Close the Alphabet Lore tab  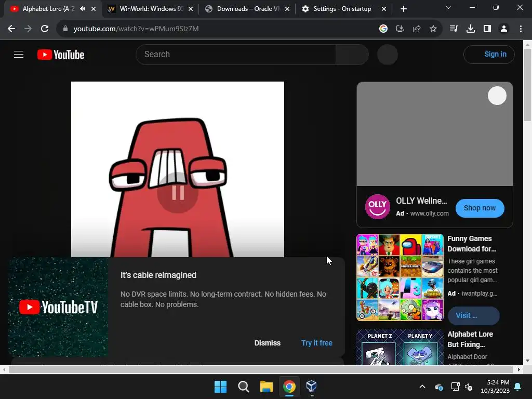pyautogui.click(x=94, y=9)
